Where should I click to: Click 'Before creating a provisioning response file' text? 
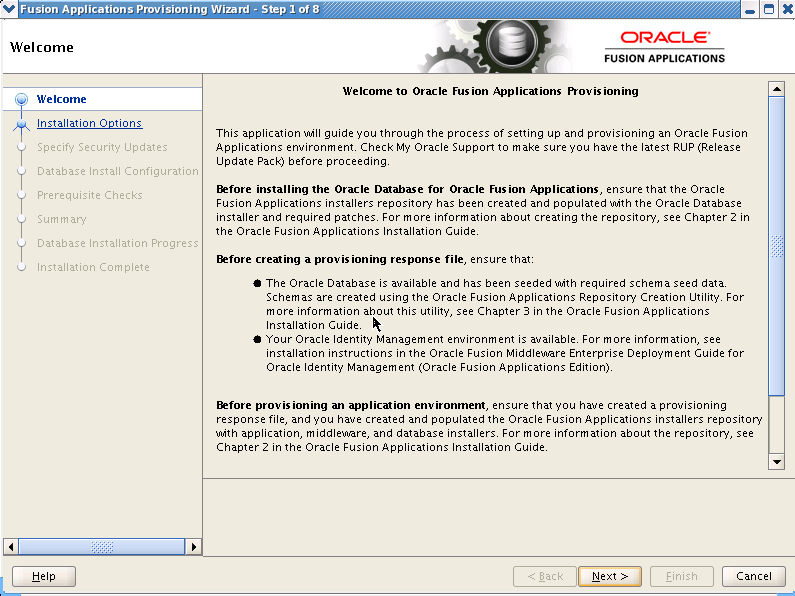click(x=340, y=259)
